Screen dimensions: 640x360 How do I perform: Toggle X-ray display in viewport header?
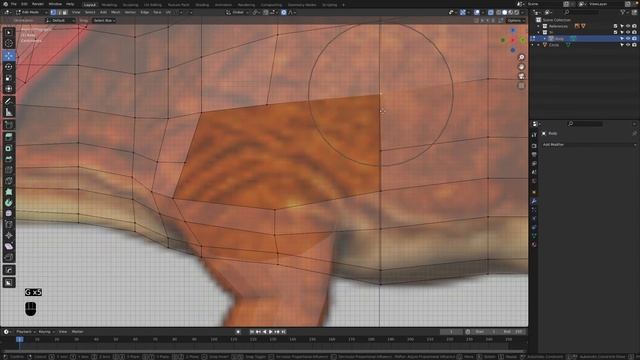(x=491, y=12)
